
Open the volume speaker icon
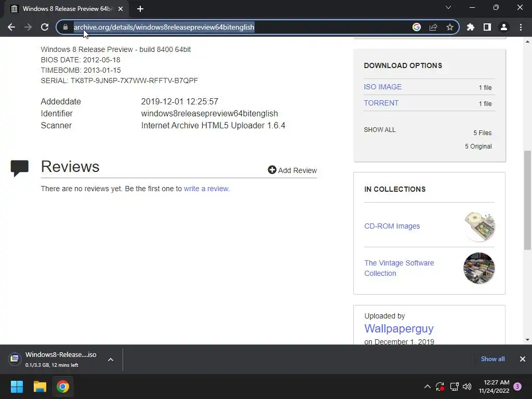pyautogui.click(x=467, y=387)
